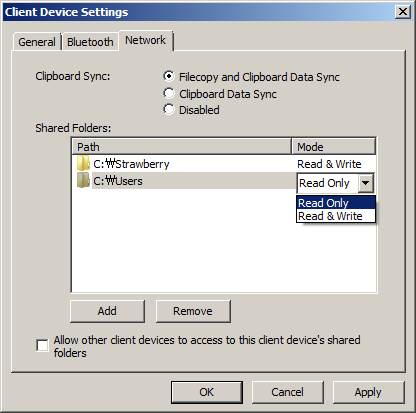
Task: Select the C:\Strawberry shared folder row
Action: tap(224, 164)
